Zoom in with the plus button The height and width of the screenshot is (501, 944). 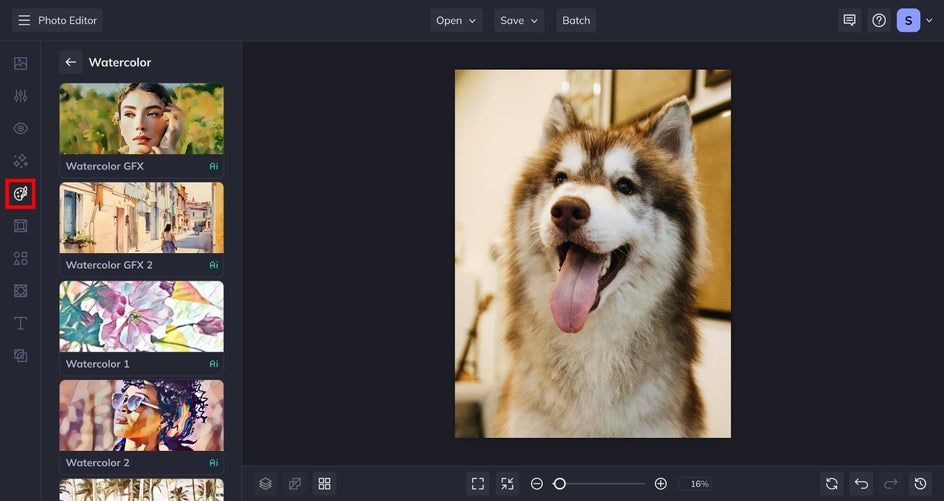point(660,484)
